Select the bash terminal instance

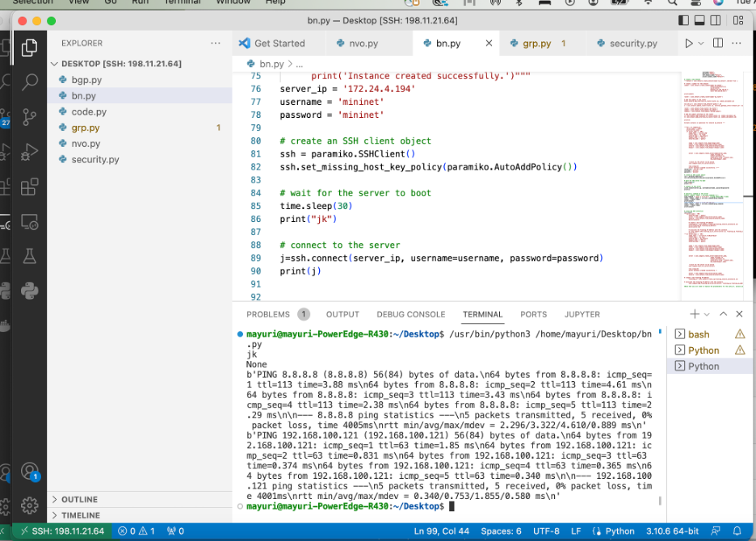710,334
